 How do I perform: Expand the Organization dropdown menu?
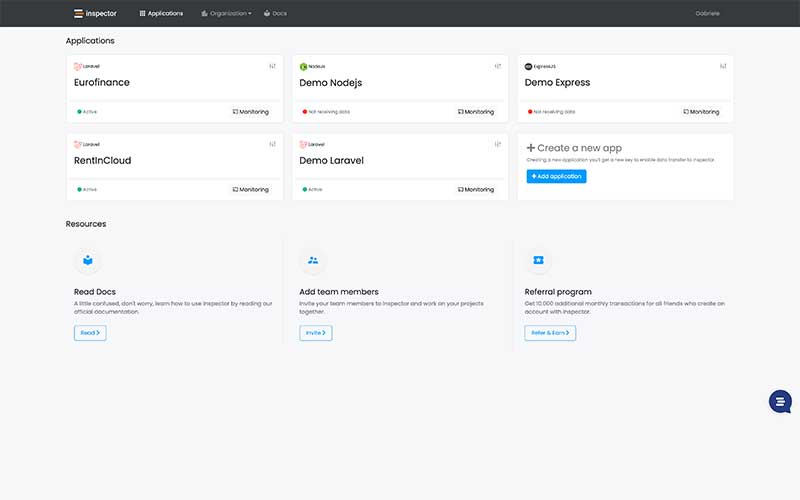[x=227, y=13]
